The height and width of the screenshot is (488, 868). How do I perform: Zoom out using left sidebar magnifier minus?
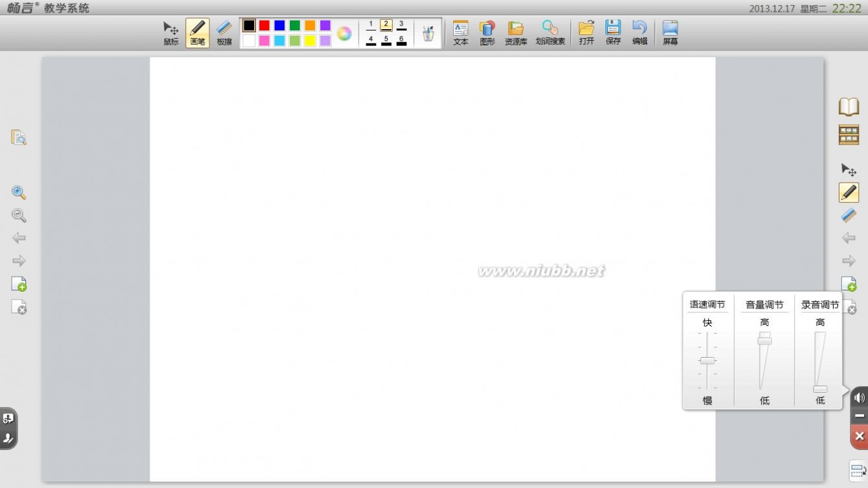(x=19, y=215)
